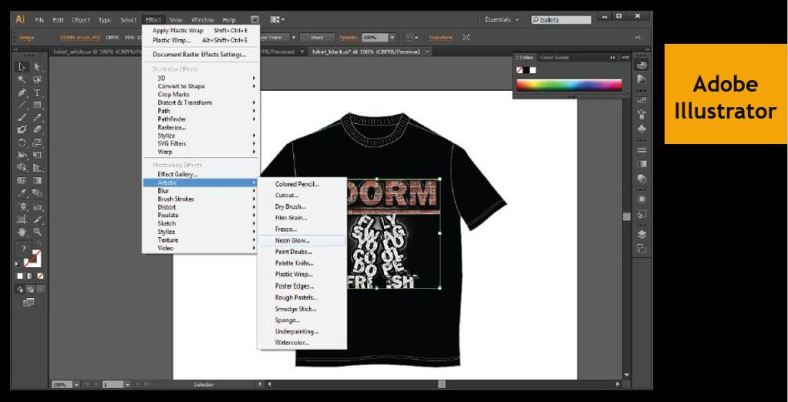Image resolution: width=788 pixels, height=402 pixels.
Task: Select the Scale tool
Action: [x=37, y=143]
